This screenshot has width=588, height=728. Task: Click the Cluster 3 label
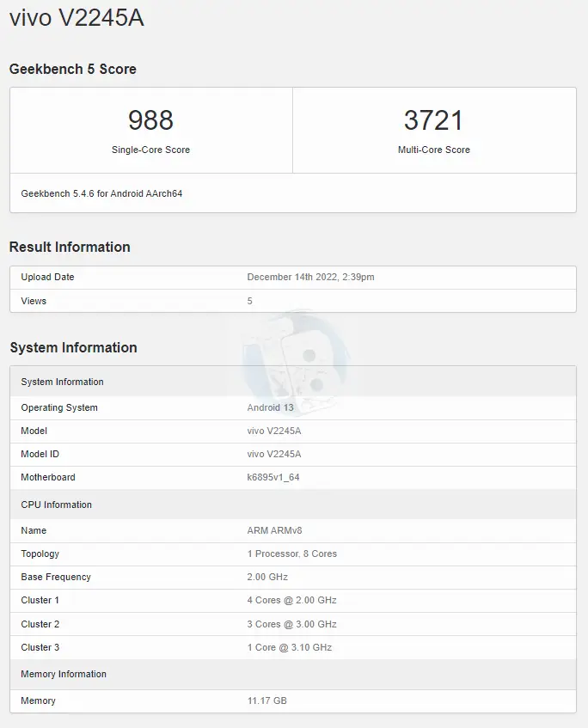pos(40,647)
